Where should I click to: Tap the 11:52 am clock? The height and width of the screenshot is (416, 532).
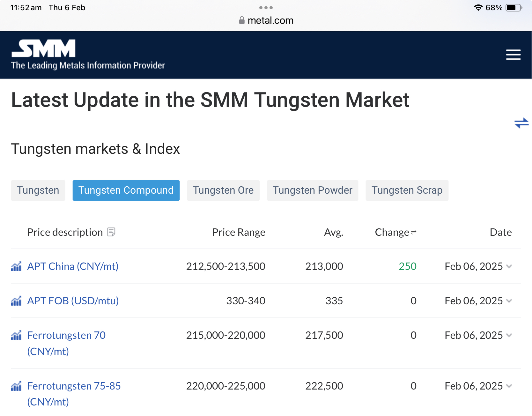click(26, 8)
